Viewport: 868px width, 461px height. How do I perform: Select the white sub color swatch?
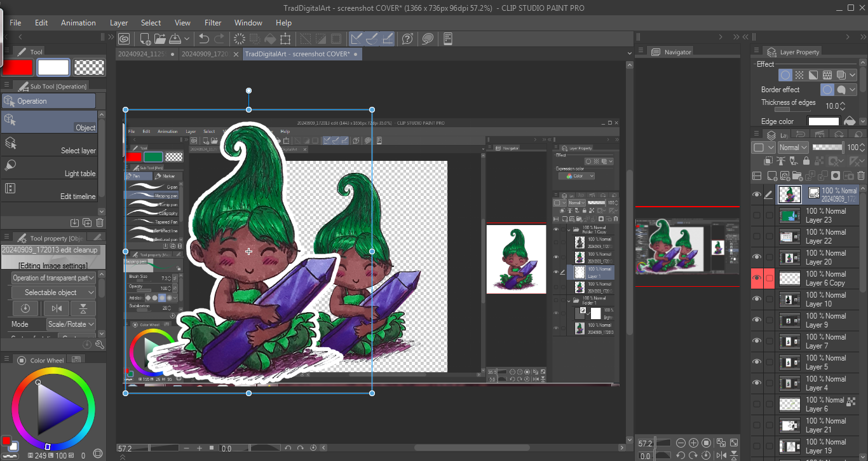point(53,67)
